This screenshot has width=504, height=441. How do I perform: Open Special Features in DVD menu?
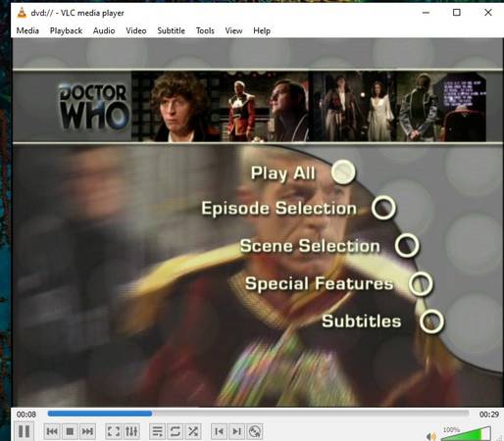click(x=320, y=283)
